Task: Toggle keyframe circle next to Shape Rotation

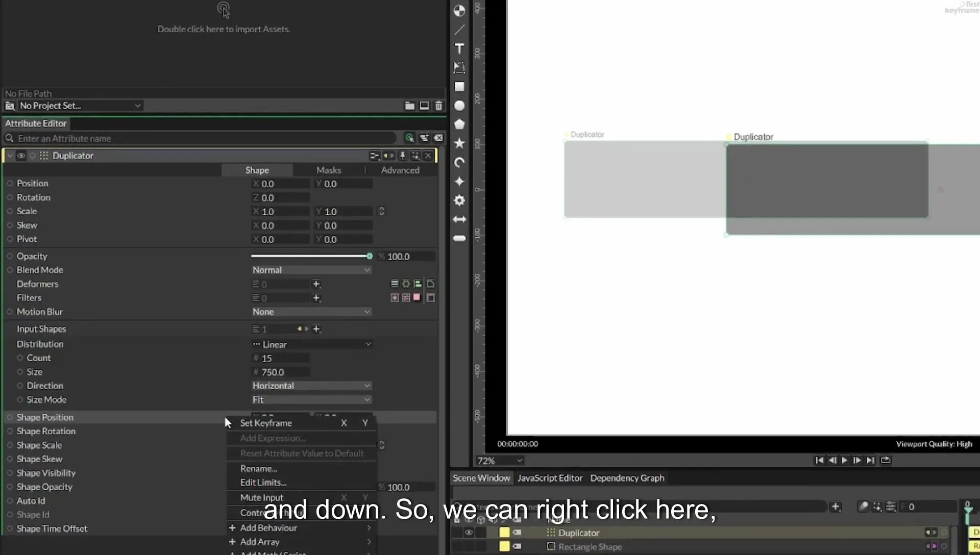Action: pos(10,431)
